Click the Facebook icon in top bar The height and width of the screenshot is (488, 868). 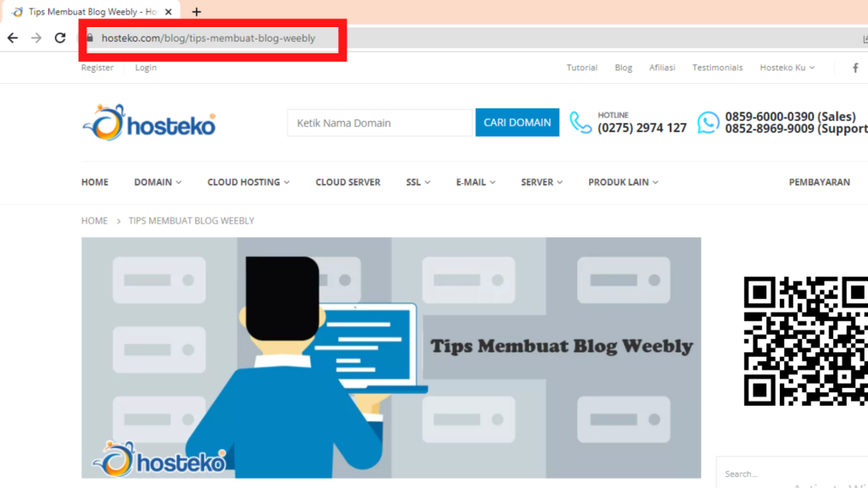(x=855, y=68)
